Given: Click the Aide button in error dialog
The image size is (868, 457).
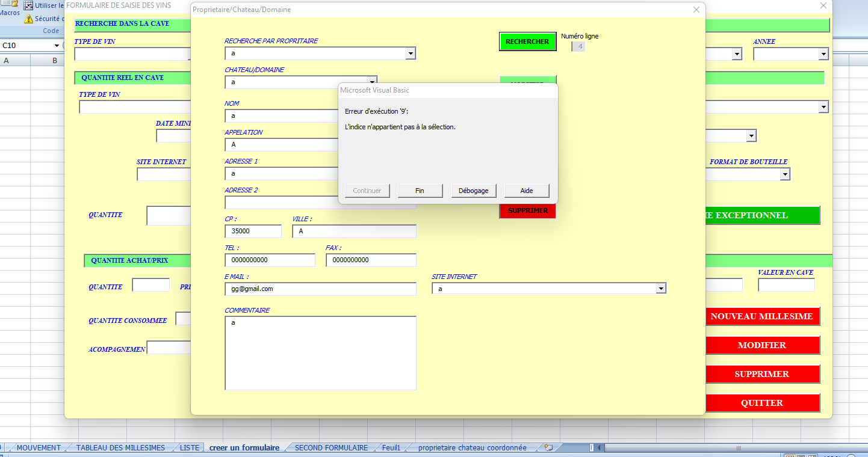Looking at the screenshot, I should [x=527, y=191].
